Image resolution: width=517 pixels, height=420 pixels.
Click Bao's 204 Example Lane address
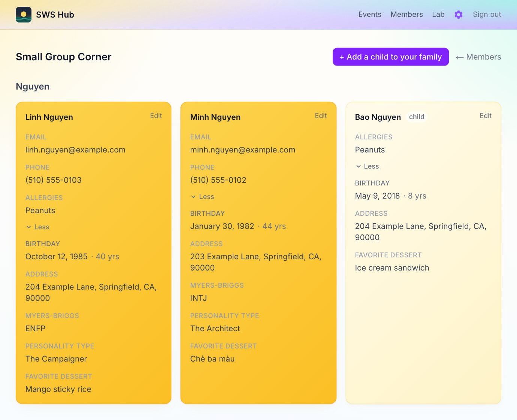(421, 232)
